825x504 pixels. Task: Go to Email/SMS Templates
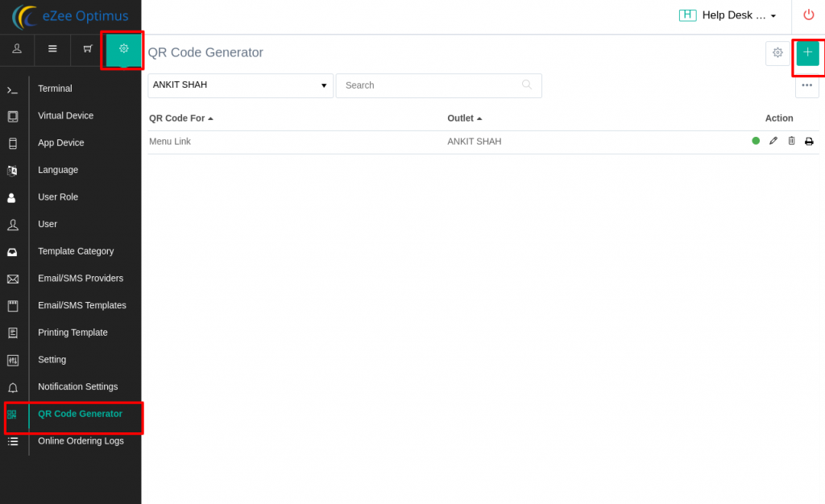(82, 305)
